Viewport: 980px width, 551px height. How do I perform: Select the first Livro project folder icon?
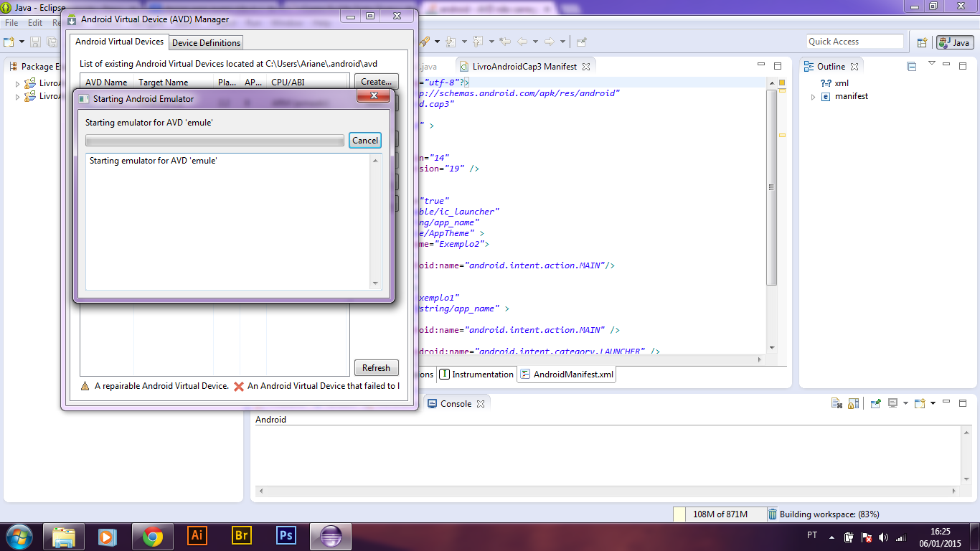pos(30,83)
